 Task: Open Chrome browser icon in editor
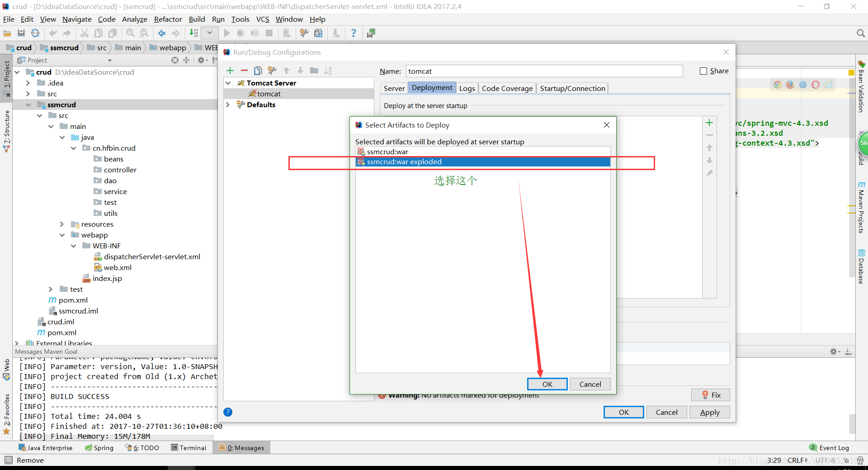tap(777, 85)
